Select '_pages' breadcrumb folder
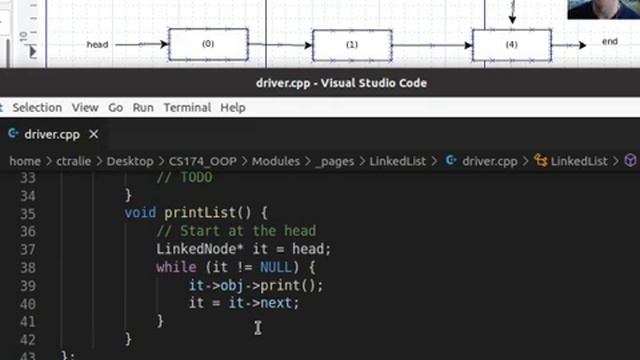The image size is (640, 360). (x=335, y=161)
